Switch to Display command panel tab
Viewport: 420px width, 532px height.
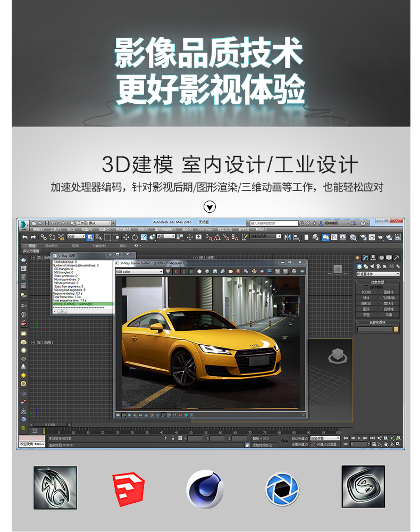click(x=389, y=258)
